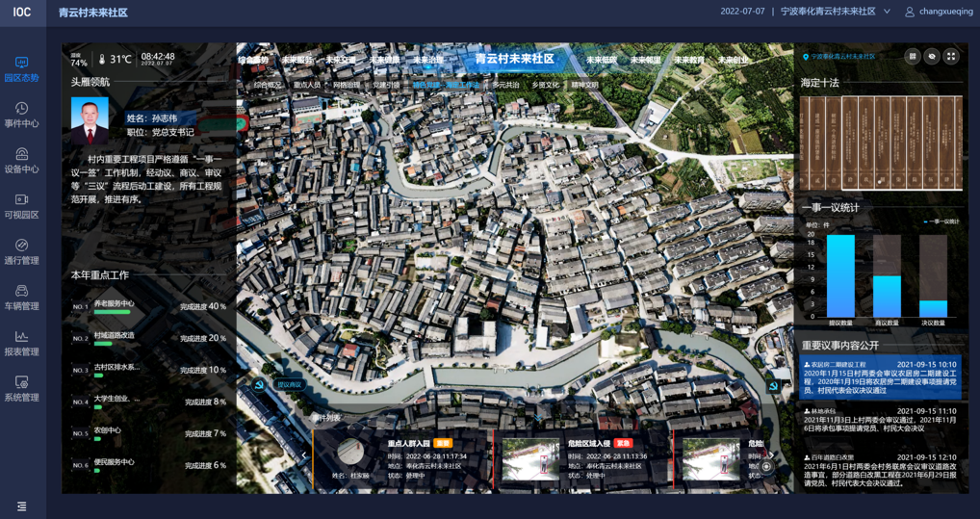Viewport: 980px width, 519px height.
Task: Click the 青云村未来社区 center title banner
Action: click(x=514, y=59)
